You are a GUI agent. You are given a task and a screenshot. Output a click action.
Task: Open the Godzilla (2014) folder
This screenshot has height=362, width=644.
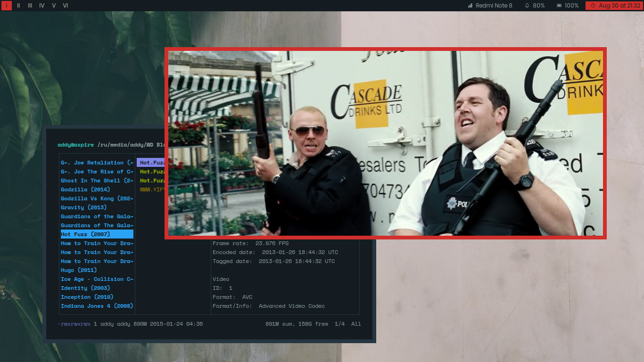pos(85,189)
